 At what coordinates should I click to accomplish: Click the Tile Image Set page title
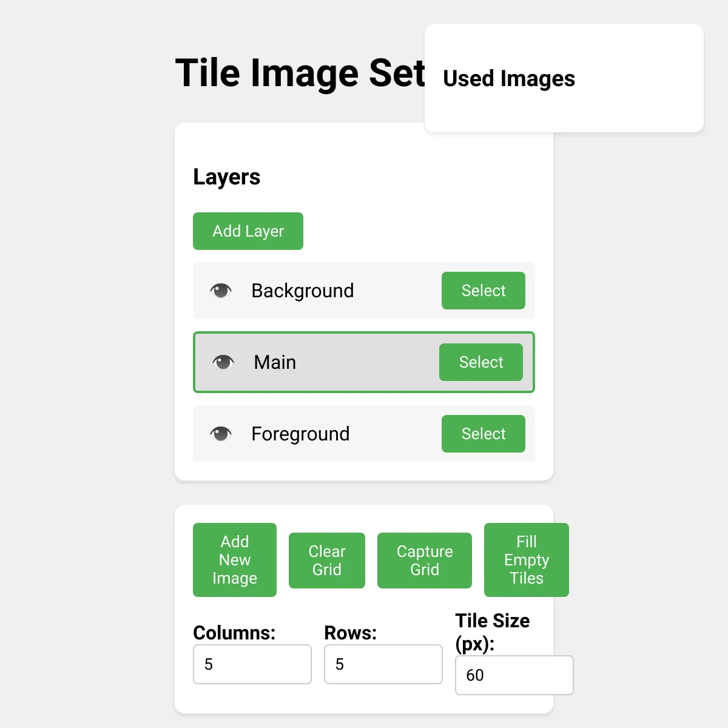point(300,73)
